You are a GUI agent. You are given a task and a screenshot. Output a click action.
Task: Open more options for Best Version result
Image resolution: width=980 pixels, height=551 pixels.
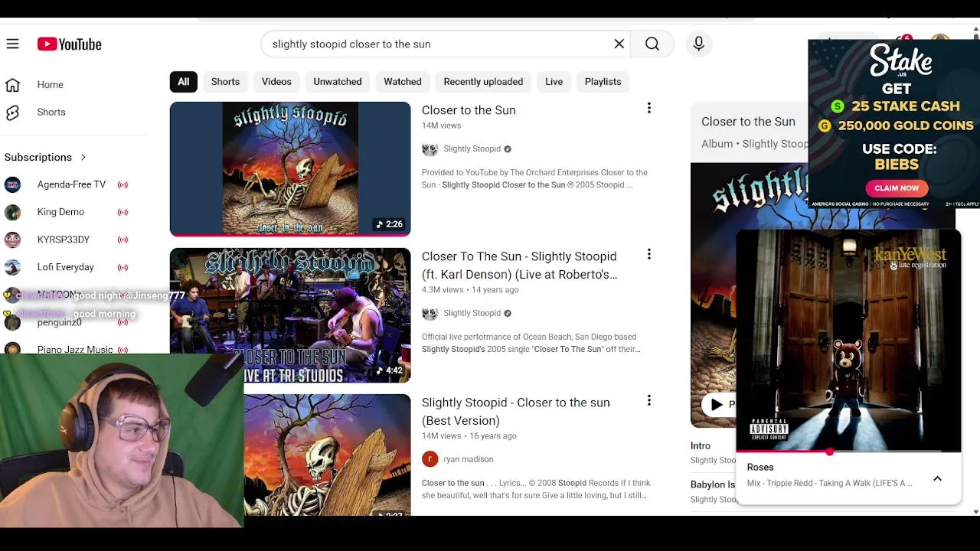pyautogui.click(x=649, y=401)
